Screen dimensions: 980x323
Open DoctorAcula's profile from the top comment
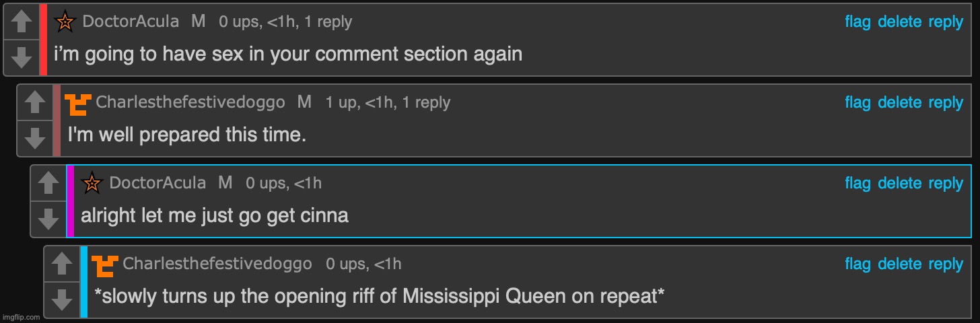click(x=131, y=22)
